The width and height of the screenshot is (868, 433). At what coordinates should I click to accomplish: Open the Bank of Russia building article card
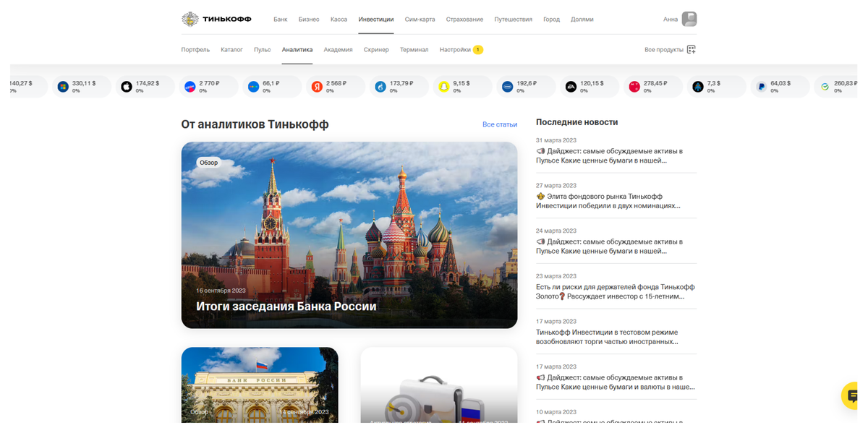point(260,385)
